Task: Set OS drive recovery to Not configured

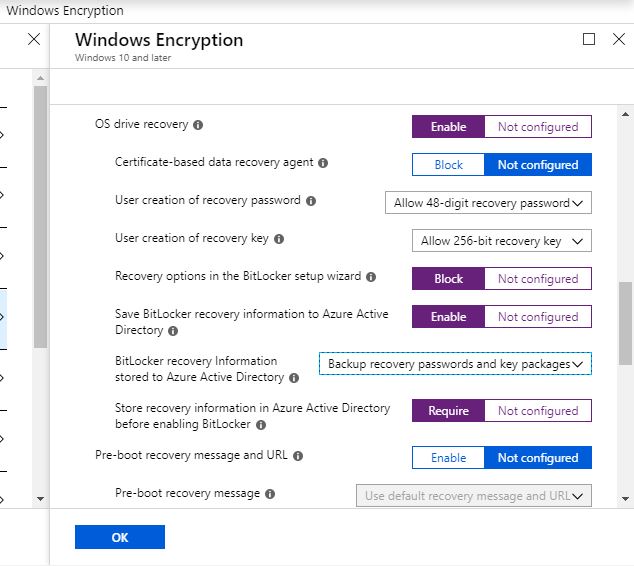Action: click(x=538, y=127)
